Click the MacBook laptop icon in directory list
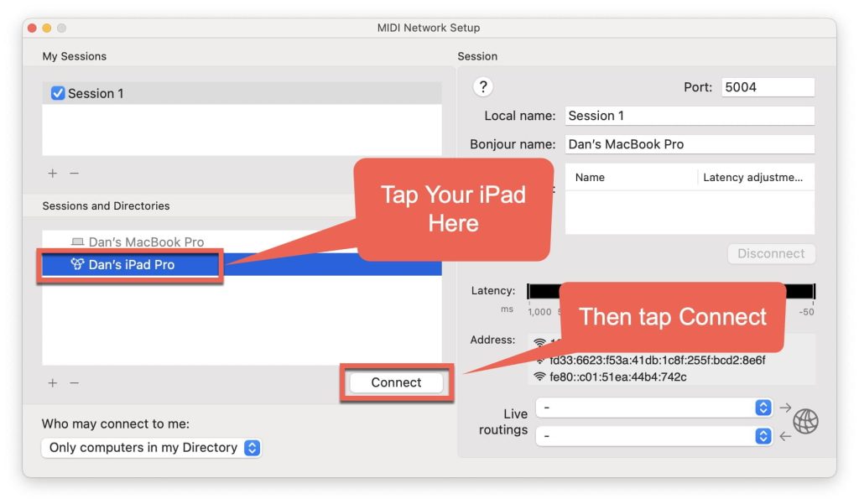 pyautogui.click(x=78, y=242)
